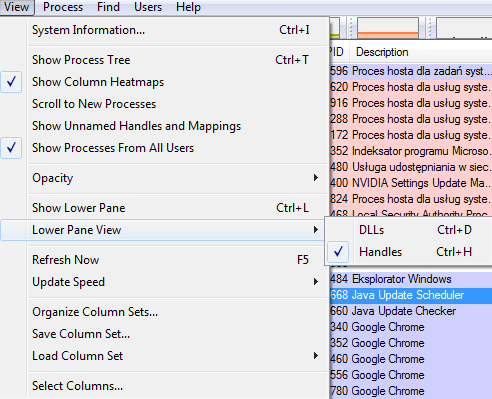
Task: Open the Users menu
Action: (148, 7)
